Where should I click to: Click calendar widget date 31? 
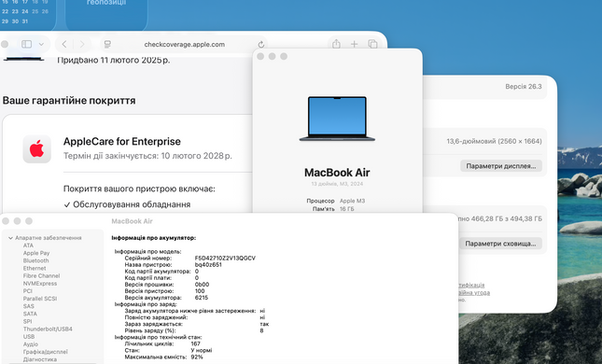point(25,21)
